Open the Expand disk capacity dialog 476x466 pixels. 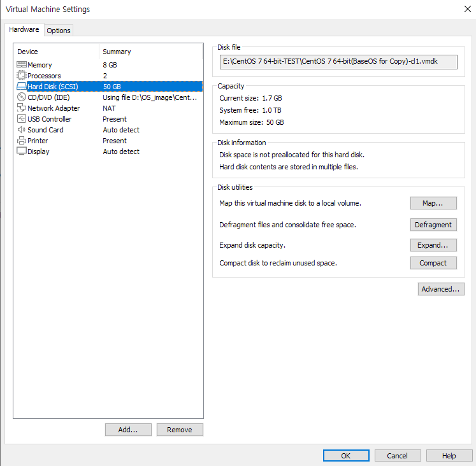pos(433,245)
